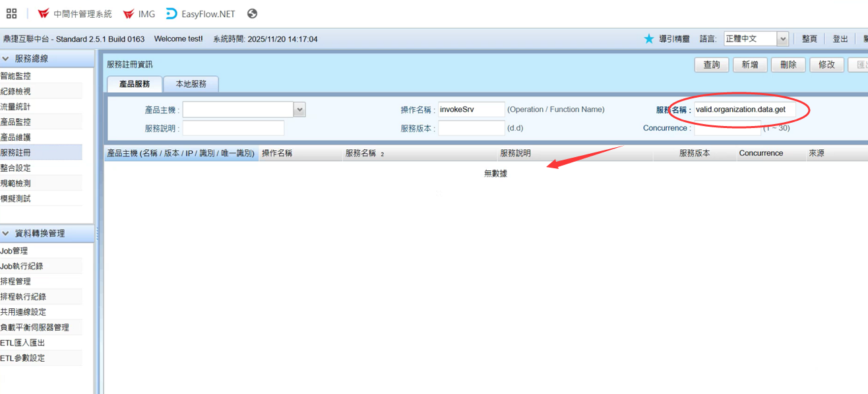
Task: Go to Job管理 in the sidebar
Action: pyautogui.click(x=15, y=251)
